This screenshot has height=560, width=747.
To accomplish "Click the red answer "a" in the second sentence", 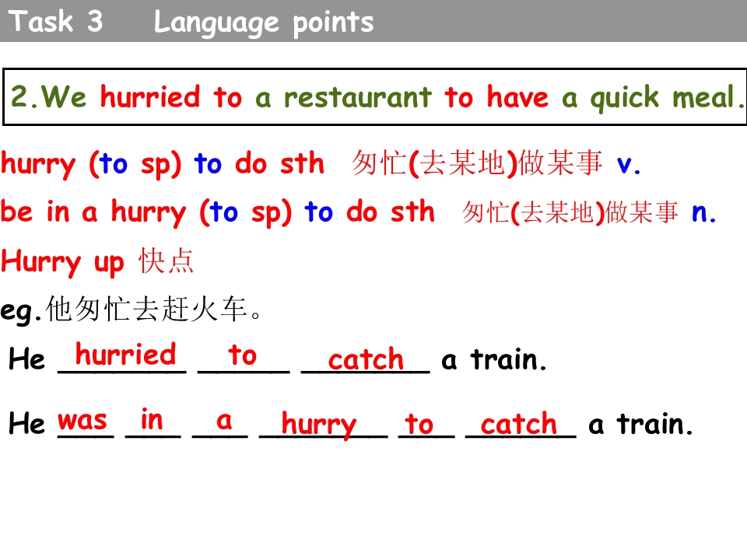I will [x=224, y=420].
